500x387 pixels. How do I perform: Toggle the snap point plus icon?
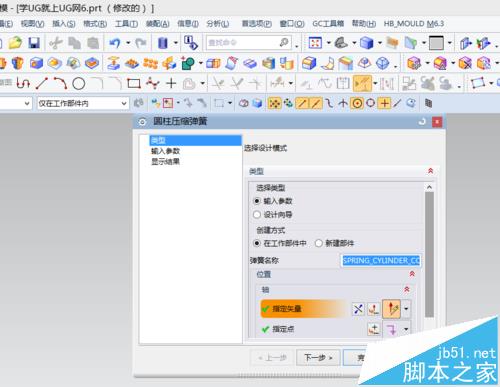(x=384, y=103)
